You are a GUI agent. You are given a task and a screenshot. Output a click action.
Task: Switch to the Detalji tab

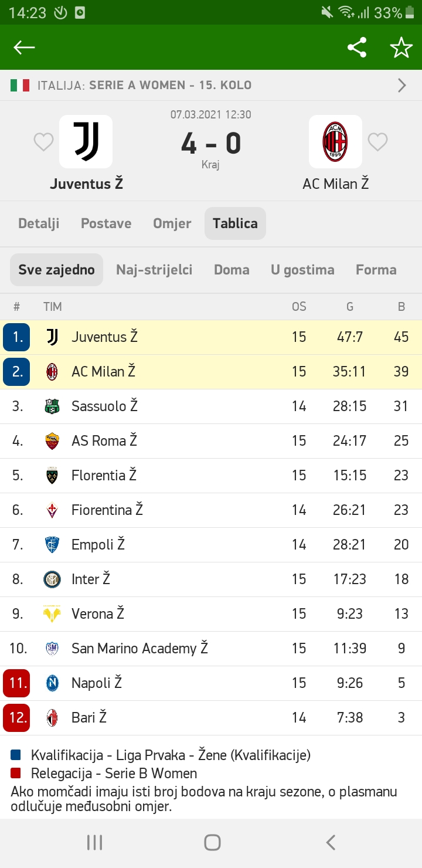39,223
